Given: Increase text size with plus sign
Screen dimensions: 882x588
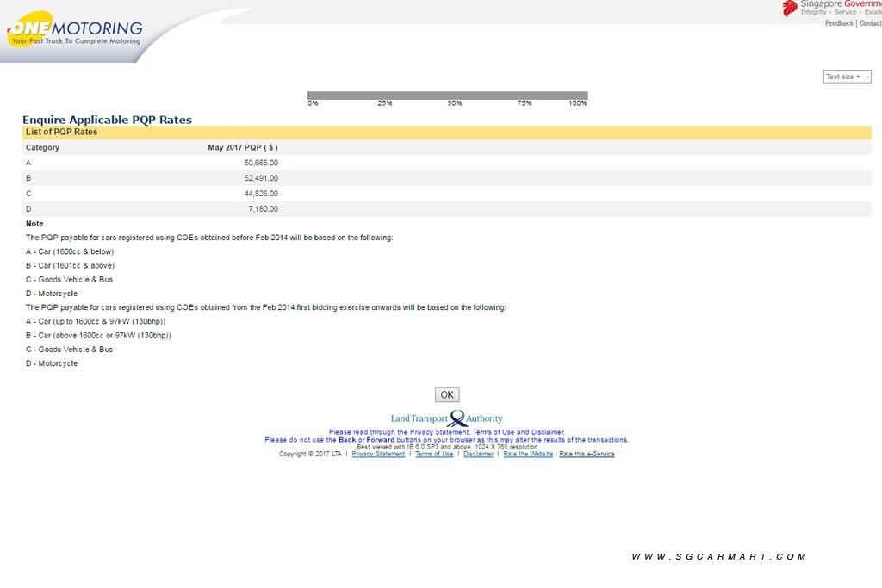Looking at the screenshot, I should 857,77.
